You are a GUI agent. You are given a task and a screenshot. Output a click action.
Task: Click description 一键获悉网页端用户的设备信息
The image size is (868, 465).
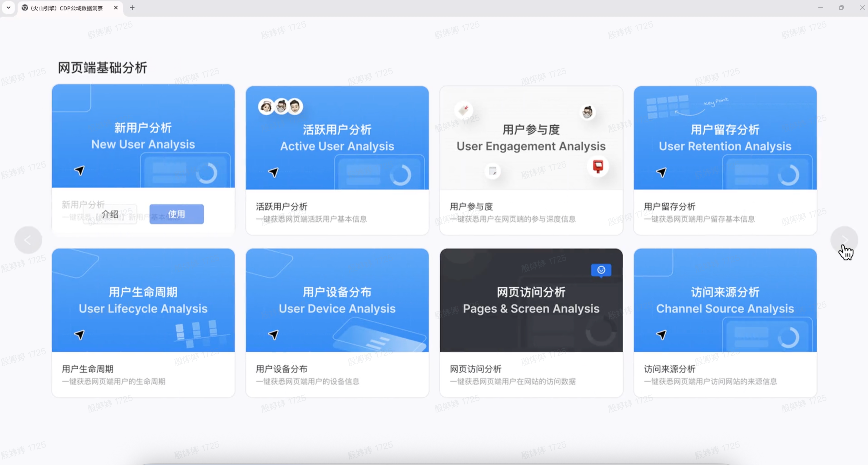308,382
